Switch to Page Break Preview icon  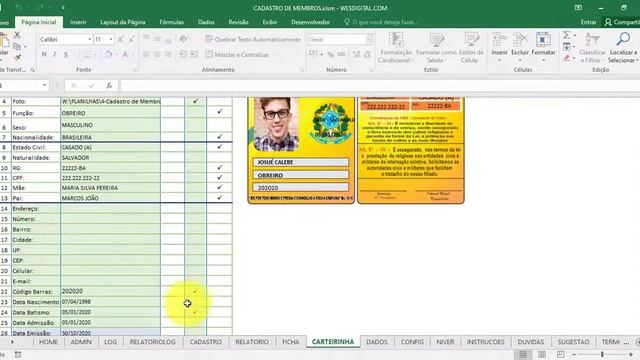[560, 354]
